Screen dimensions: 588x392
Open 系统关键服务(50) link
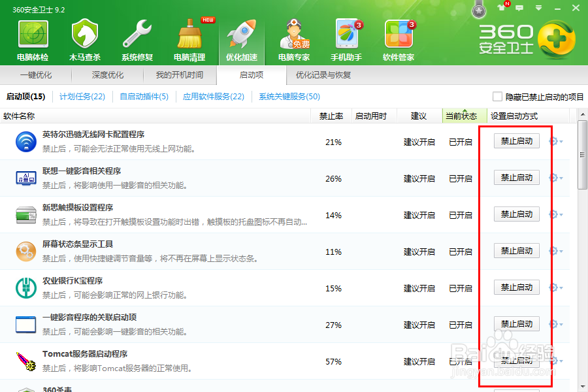[289, 97]
